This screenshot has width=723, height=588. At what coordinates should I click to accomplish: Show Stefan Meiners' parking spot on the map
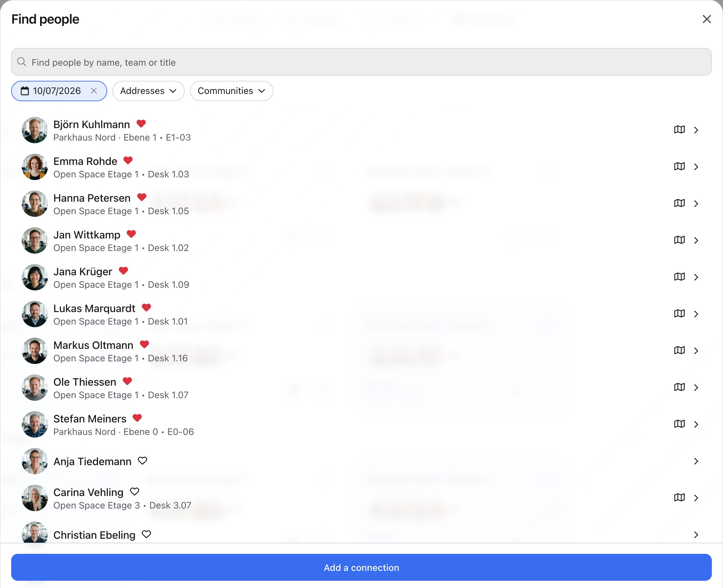679,424
